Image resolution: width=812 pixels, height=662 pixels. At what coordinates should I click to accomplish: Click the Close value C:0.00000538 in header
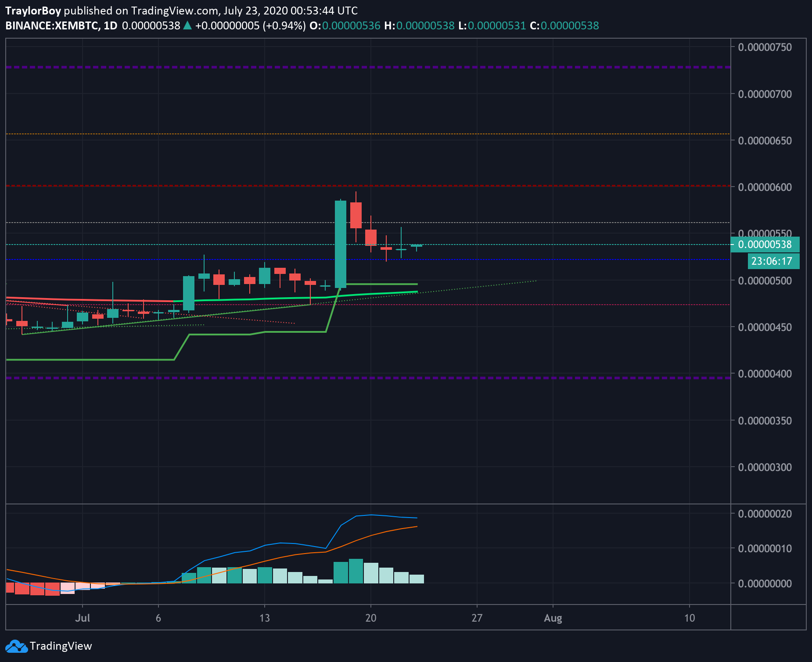click(564, 25)
